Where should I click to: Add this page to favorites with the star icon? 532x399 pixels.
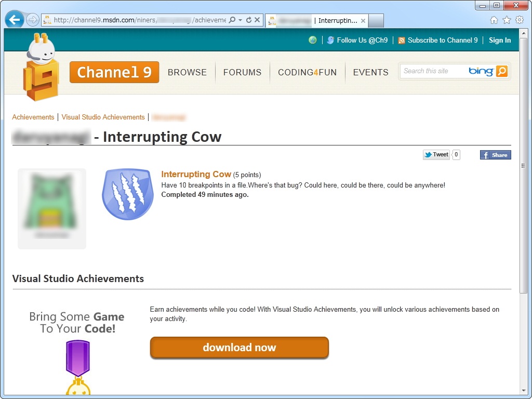point(506,19)
